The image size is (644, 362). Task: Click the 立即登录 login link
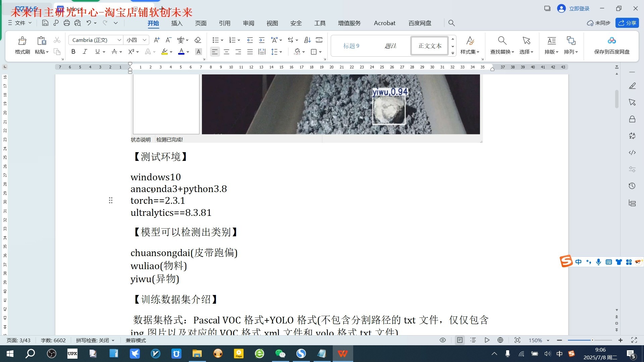click(x=580, y=8)
